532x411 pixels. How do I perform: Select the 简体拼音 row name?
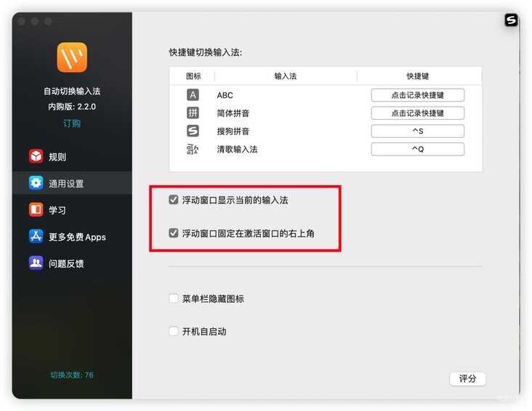tap(233, 113)
